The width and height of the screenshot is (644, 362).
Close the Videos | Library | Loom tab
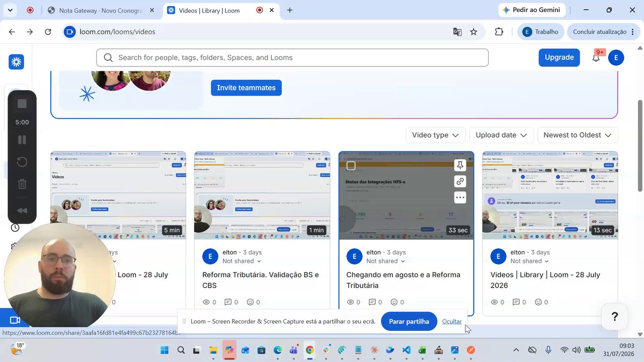pos(272,10)
